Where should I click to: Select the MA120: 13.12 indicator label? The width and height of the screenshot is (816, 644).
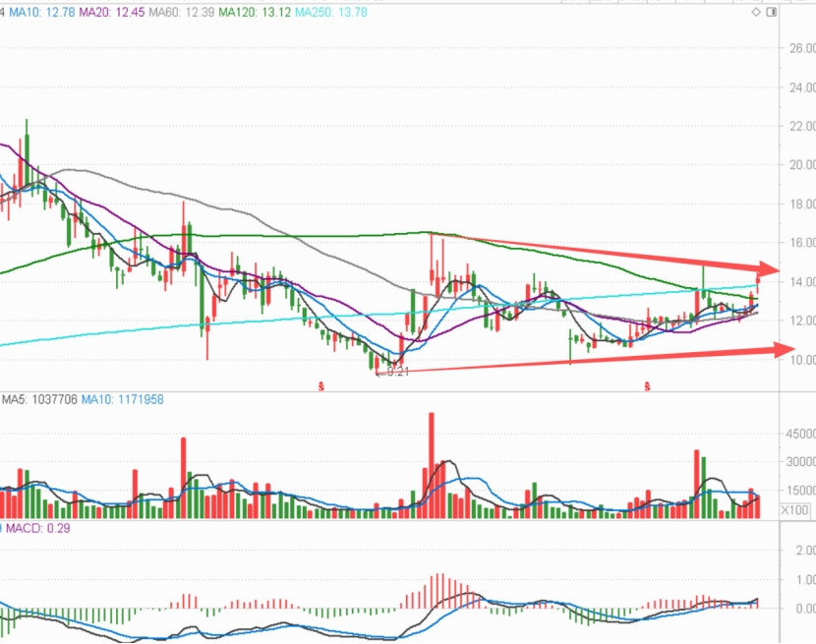coord(255,12)
